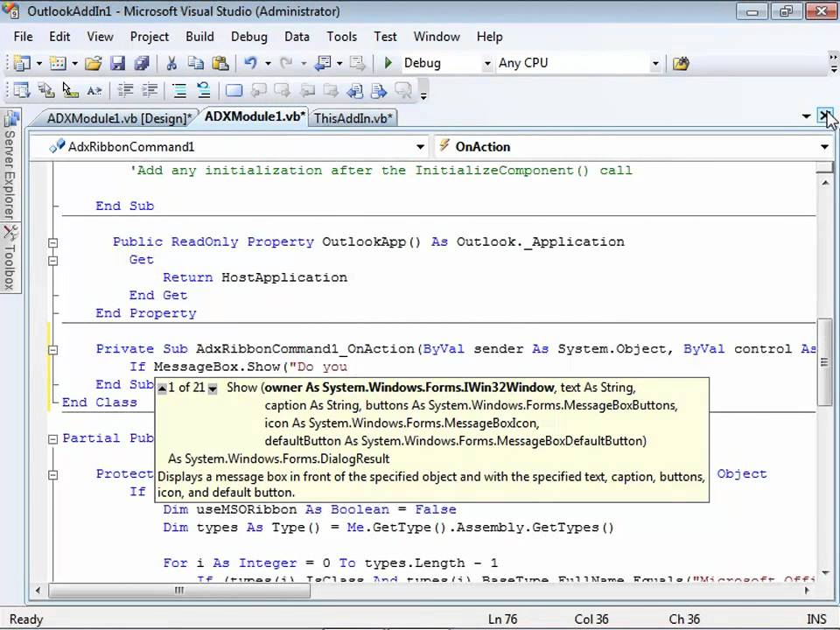Collapse the OutlookApp property outline node
Viewport: 840px width, 630px height.
coord(52,242)
